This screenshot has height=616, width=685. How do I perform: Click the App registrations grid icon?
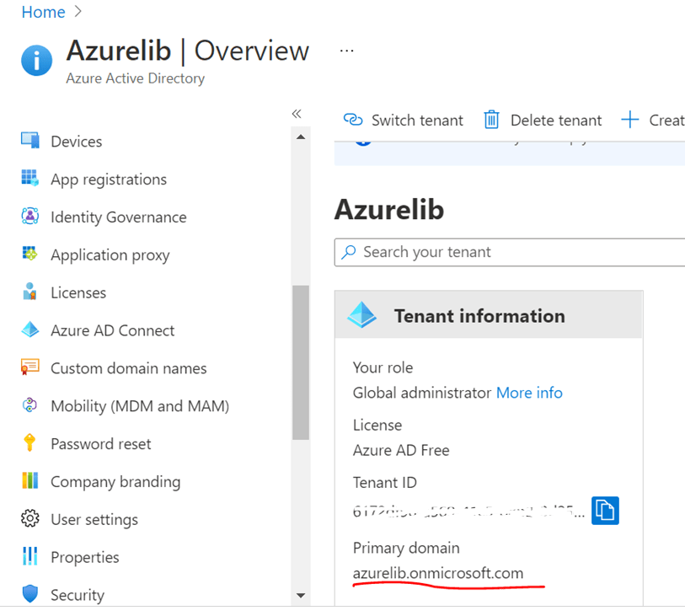(x=30, y=179)
